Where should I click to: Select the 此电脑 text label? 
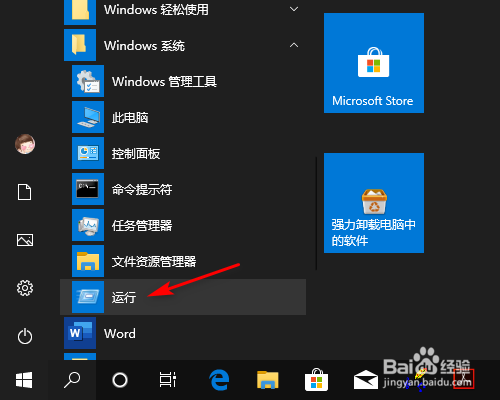click(x=130, y=117)
